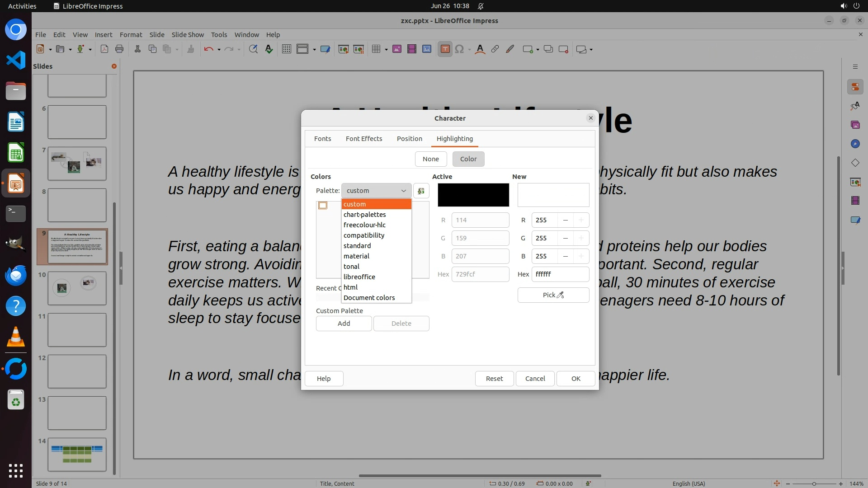868x488 pixels.
Task: Open the sidebar Properties deck icon
Action: 855,87
